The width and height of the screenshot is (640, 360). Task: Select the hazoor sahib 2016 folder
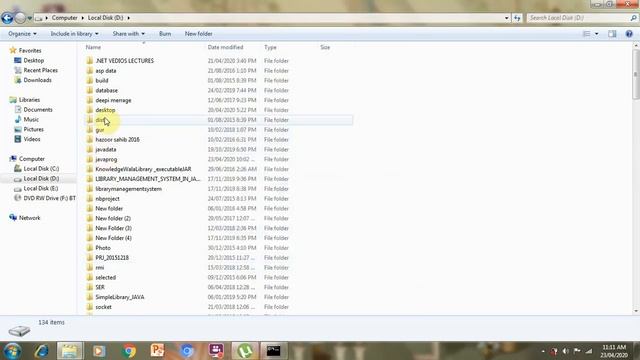117,140
